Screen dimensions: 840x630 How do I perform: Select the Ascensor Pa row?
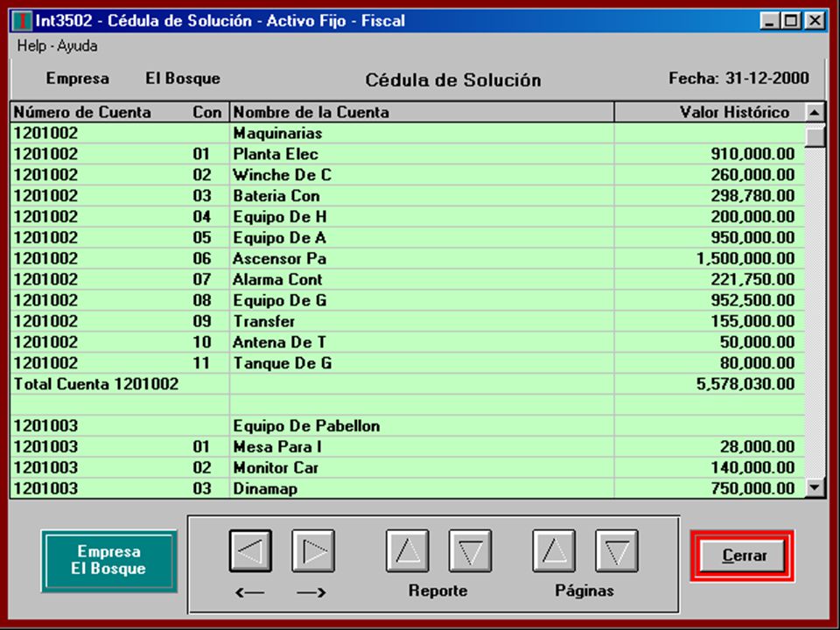tap(408, 258)
